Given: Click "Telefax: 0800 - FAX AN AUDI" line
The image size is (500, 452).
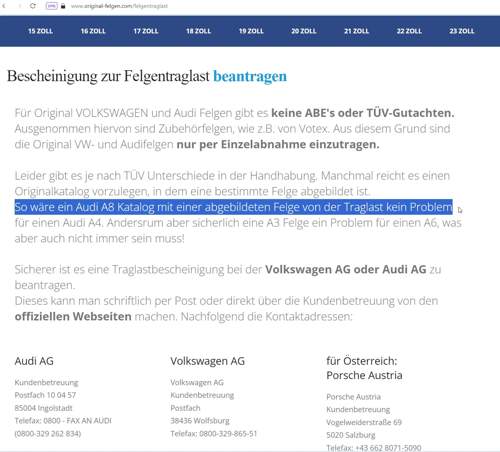Looking at the screenshot, I should pyautogui.click(x=63, y=421).
